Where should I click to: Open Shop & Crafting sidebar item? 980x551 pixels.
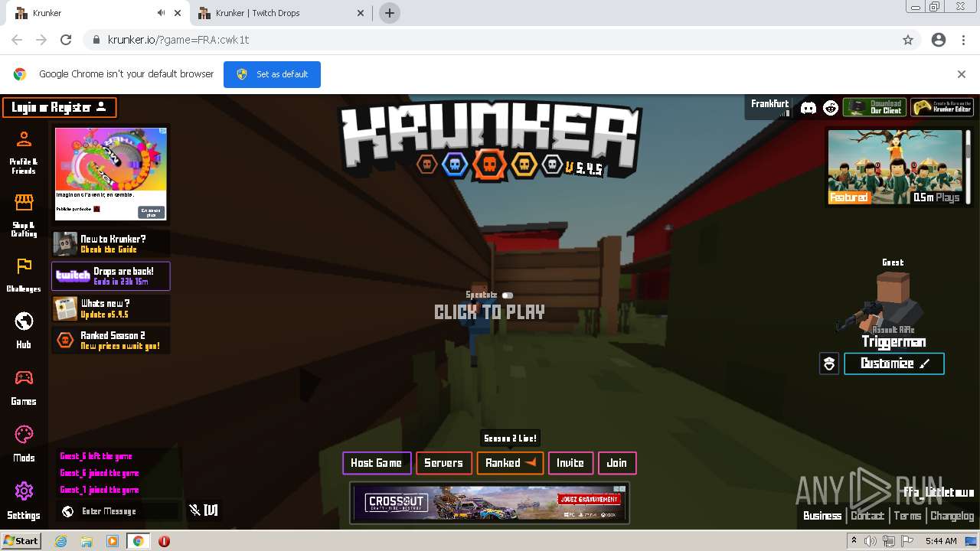24,215
